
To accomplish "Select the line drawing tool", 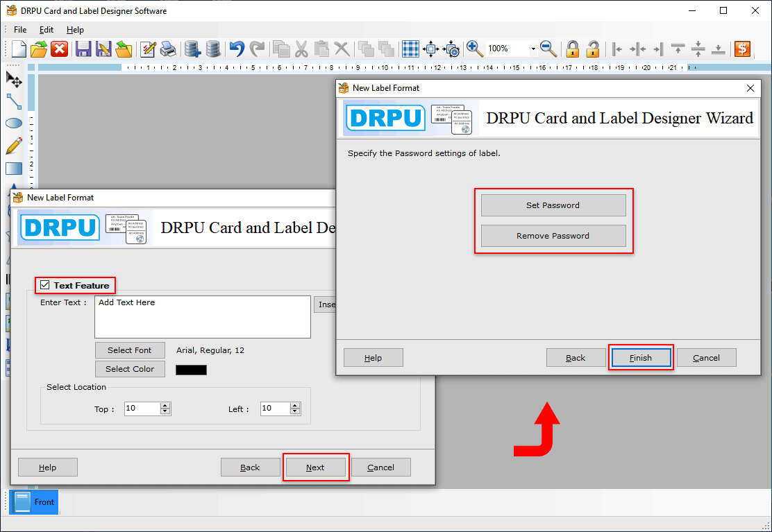I will pyautogui.click(x=14, y=102).
